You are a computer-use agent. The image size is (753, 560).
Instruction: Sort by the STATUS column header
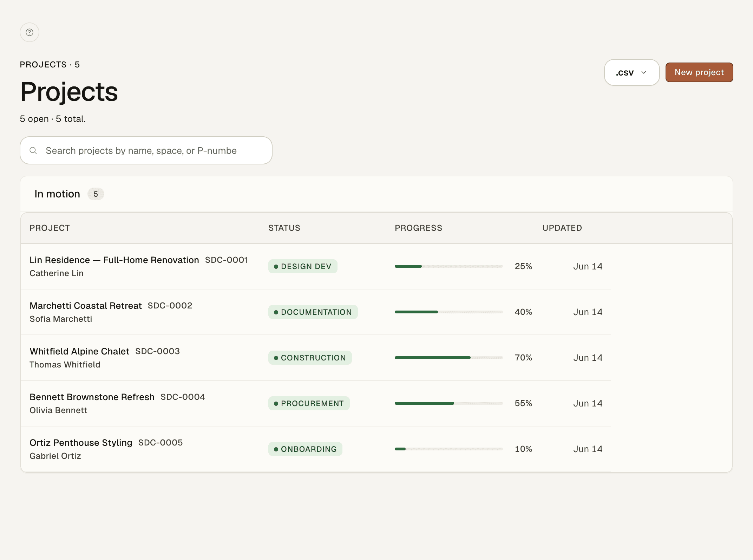click(284, 228)
